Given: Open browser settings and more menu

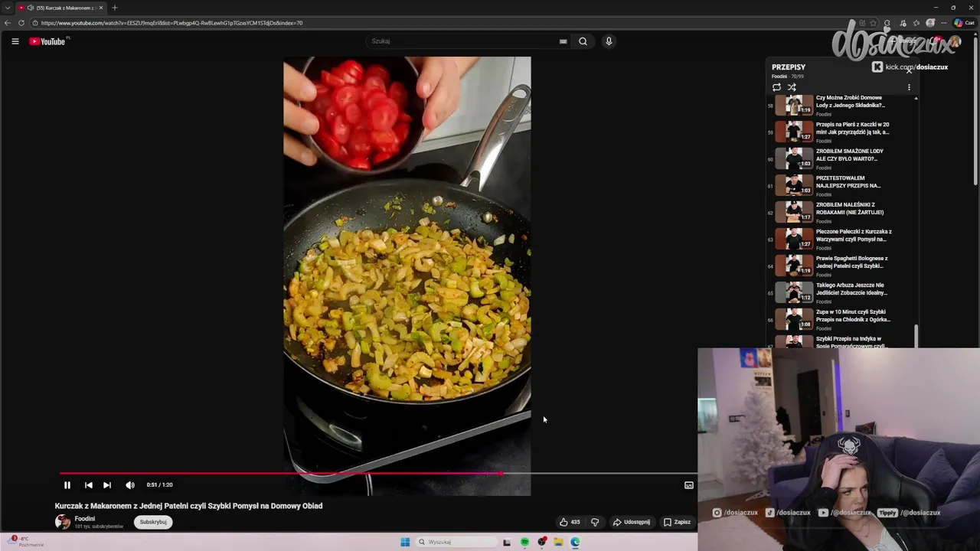Looking at the screenshot, I should click(x=944, y=23).
